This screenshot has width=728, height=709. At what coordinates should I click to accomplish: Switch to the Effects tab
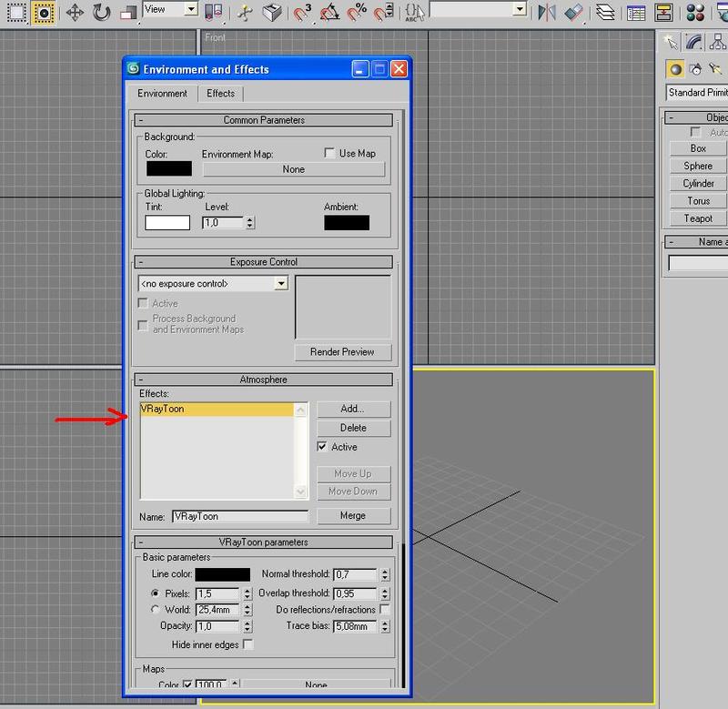220,94
